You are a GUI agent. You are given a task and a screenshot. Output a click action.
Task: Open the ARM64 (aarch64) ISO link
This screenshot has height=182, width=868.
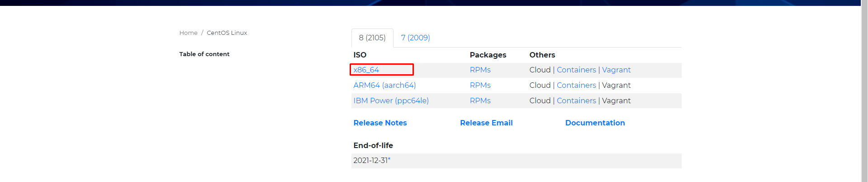[x=384, y=85]
